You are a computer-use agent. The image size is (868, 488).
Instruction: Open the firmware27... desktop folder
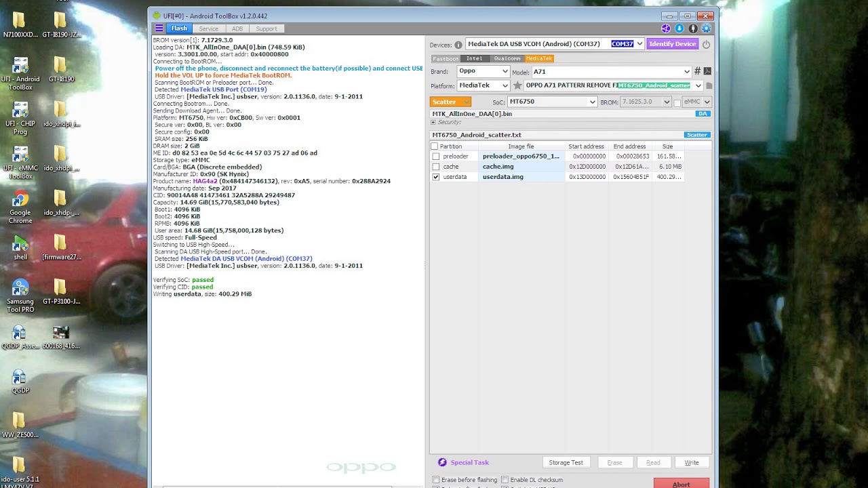[x=61, y=248]
